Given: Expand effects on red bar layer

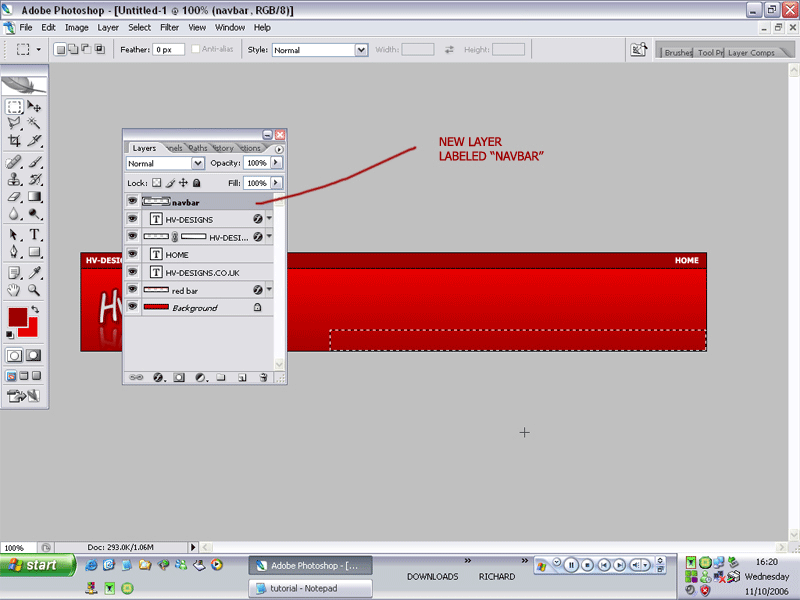Looking at the screenshot, I should [269, 289].
